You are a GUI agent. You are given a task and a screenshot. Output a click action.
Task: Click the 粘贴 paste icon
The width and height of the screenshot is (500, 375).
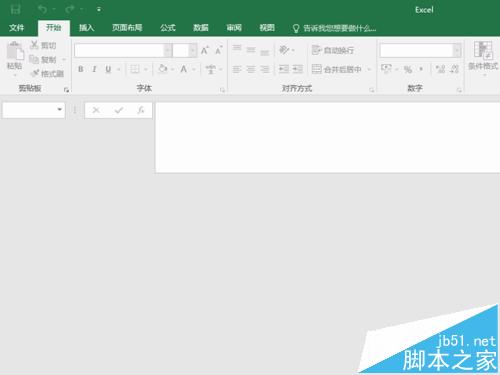click(x=15, y=51)
